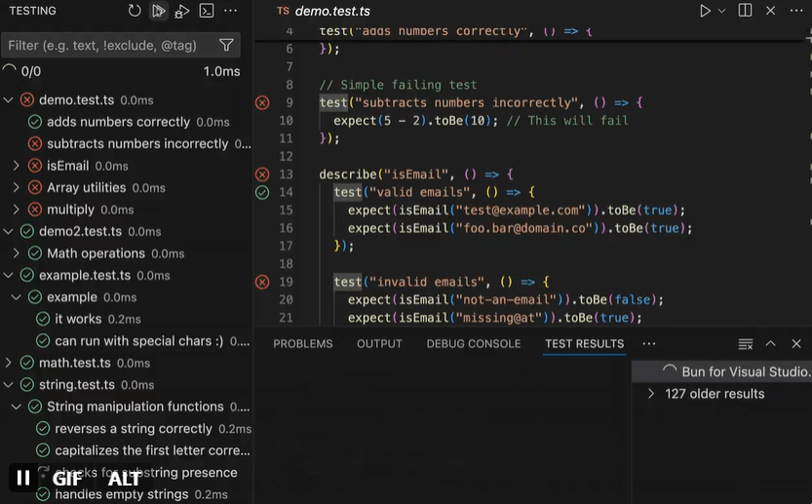Expand the isEmail test group
Image resolution: width=812 pixels, height=504 pixels.
[x=17, y=166]
